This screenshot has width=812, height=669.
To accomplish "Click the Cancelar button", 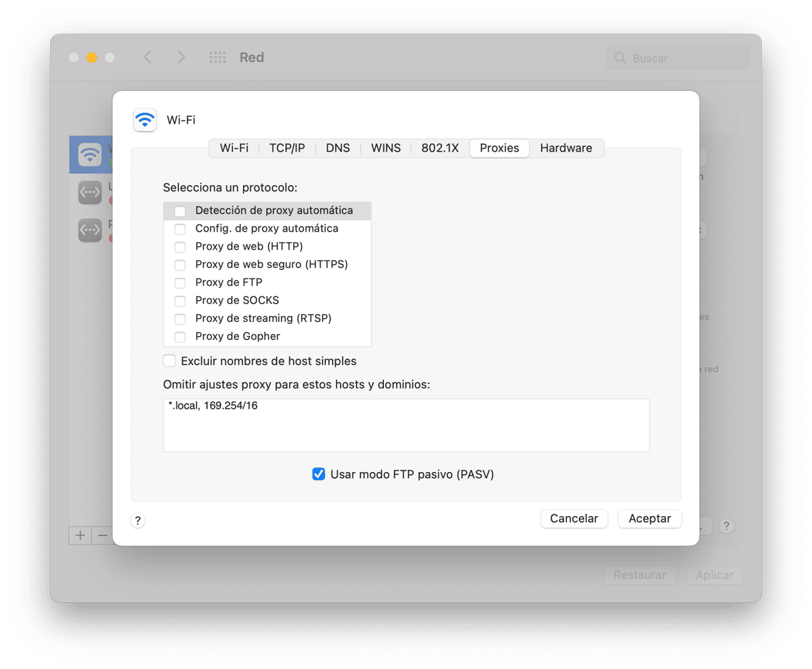I will [x=574, y=519].
